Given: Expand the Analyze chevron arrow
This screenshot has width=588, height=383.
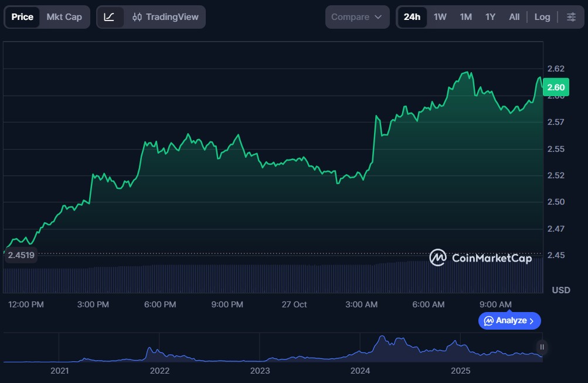Looking at the screenshot, I should [532, 321].
